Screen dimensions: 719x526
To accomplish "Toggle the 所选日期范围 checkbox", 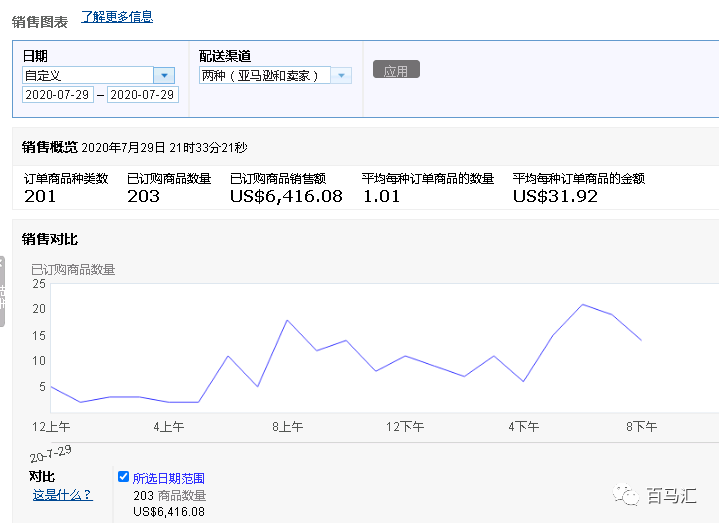I will (x=123, y=477).
